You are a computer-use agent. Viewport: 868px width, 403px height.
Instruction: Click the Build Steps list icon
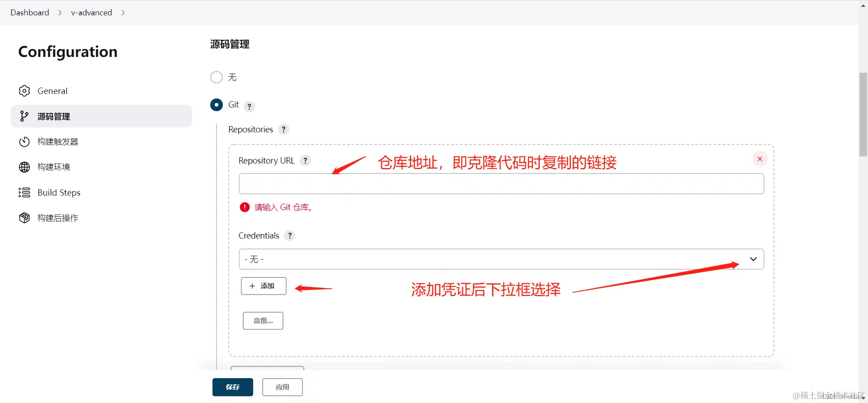coord(24,192)
